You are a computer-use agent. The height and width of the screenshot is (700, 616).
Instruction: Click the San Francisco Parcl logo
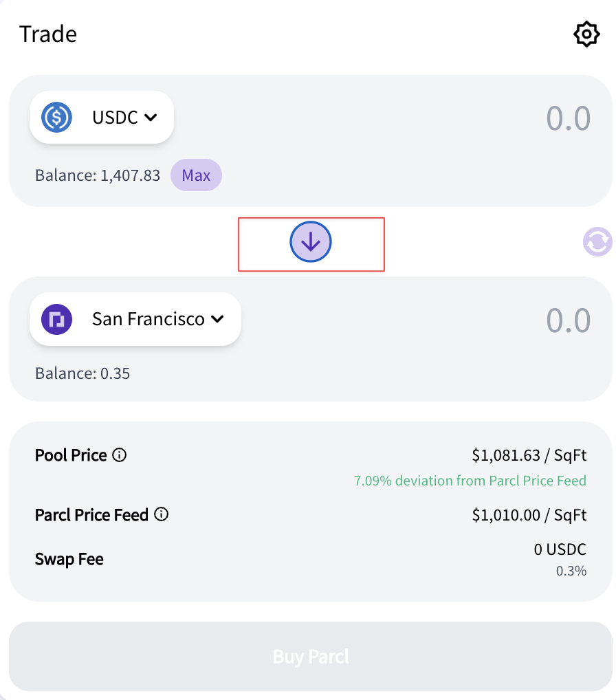point(56,319)
